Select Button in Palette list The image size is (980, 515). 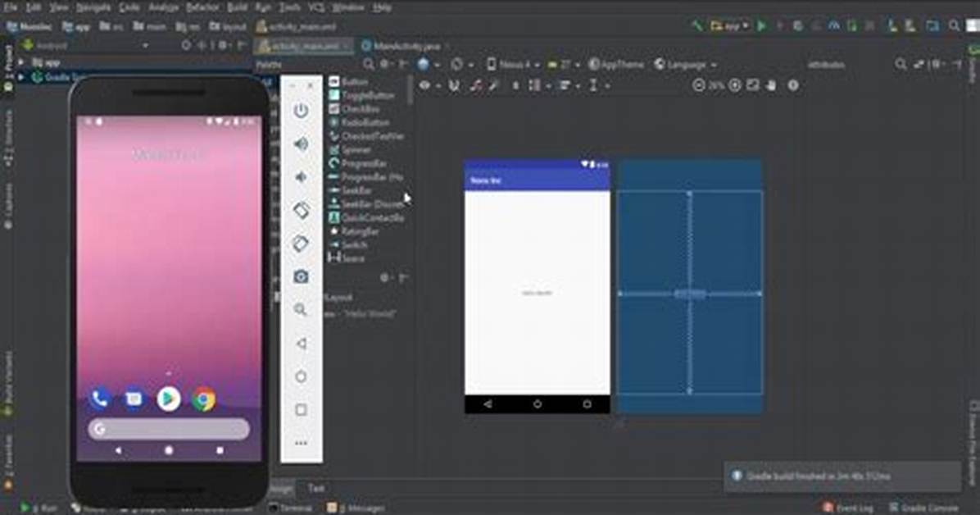pyautogui.click(x=348, y=82)
